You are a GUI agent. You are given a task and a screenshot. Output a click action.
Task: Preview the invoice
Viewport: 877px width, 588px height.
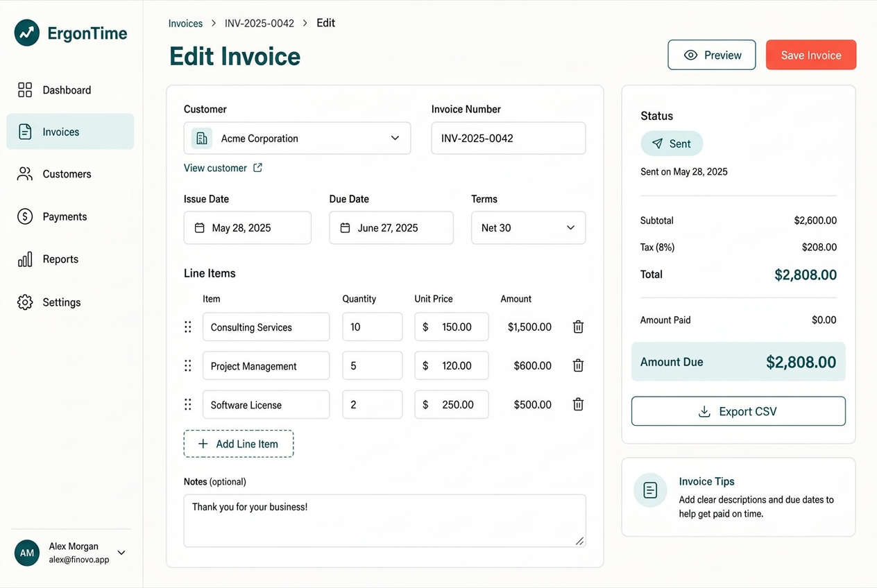(x=712, y=55)
